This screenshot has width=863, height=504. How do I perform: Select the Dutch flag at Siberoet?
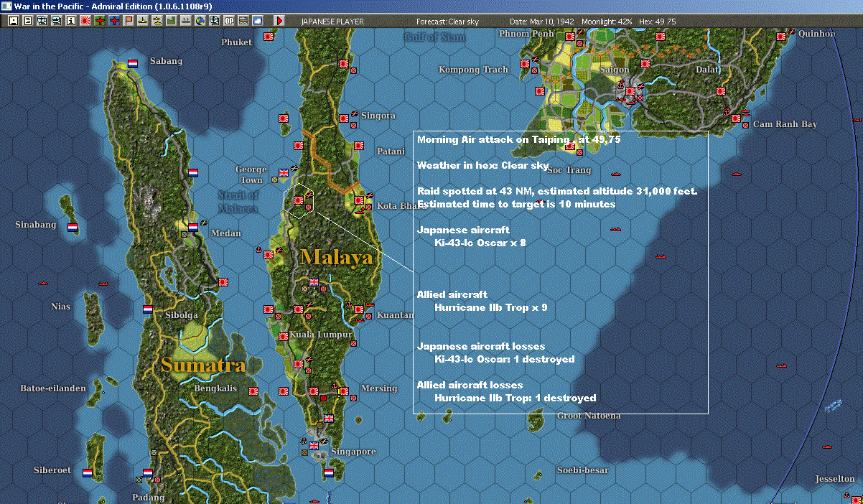click(x=87, y=473)
